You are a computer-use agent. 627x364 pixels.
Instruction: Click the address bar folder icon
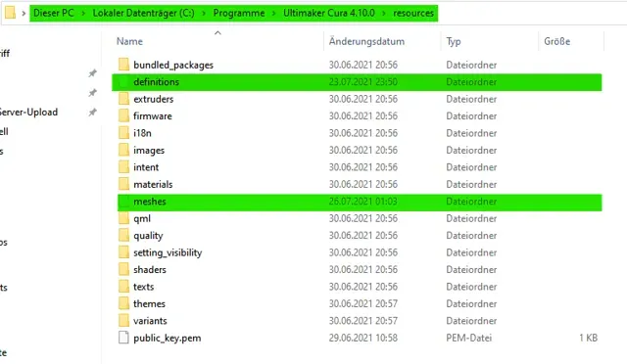coord(11,13)
